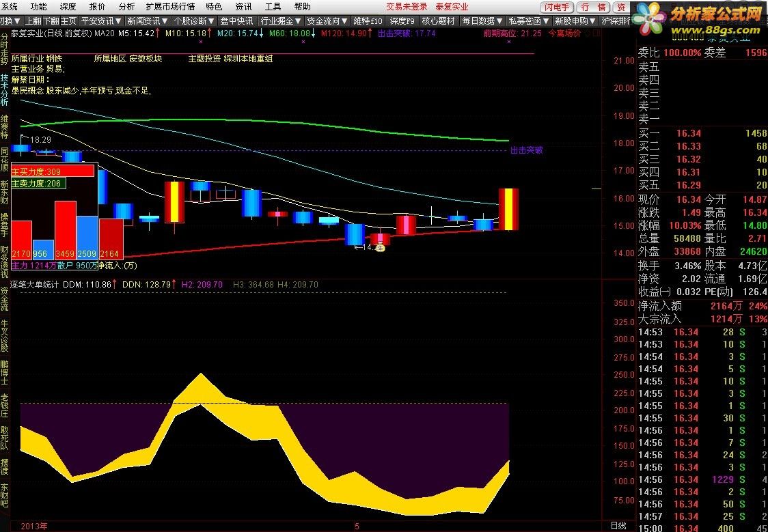768x532 pixels.
Task: Select the last yellow-red limit-up candlestick
Action: [x=508, y=209]
